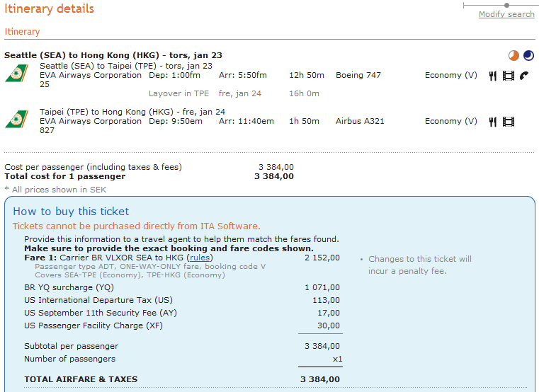Click the TOTAL AIRFARE & TAXES label
Image resolution: width=539 pixels, height=392 pixels.
pyautogui.click(x=81, y=379)
